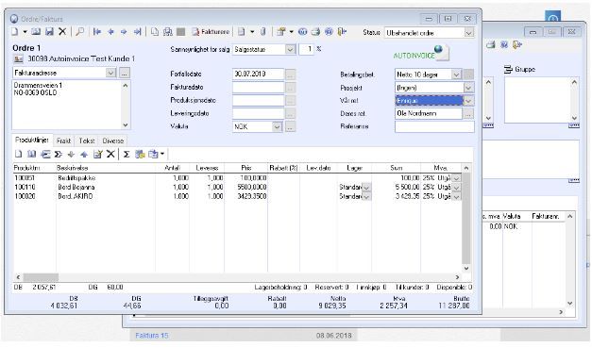Click the Produksjonsdato input field
Image resolution: width=592 pixels, height=364 pixels.
[258, 100]
